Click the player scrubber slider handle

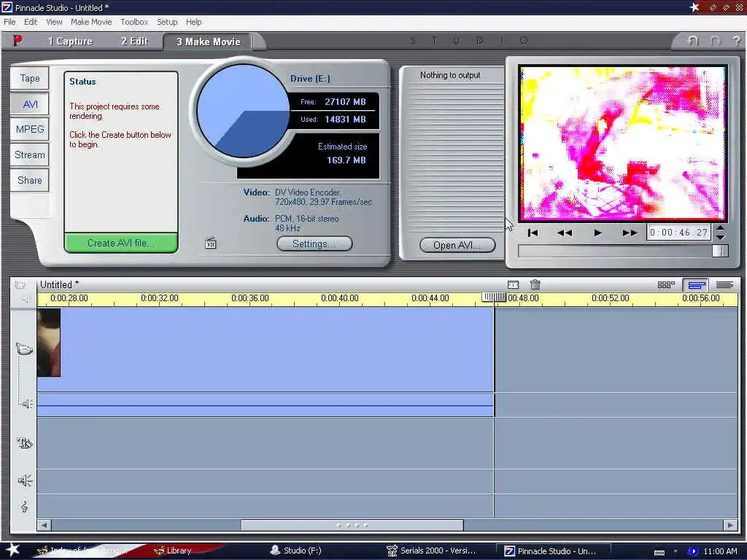pyautogui.click(x=720, y=251)
